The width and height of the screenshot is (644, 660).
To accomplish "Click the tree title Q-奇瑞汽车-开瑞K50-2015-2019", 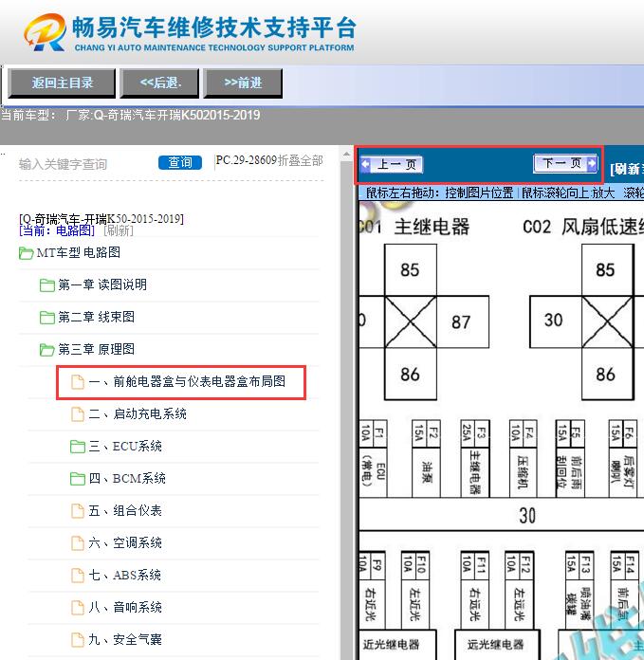I will 101,219.
